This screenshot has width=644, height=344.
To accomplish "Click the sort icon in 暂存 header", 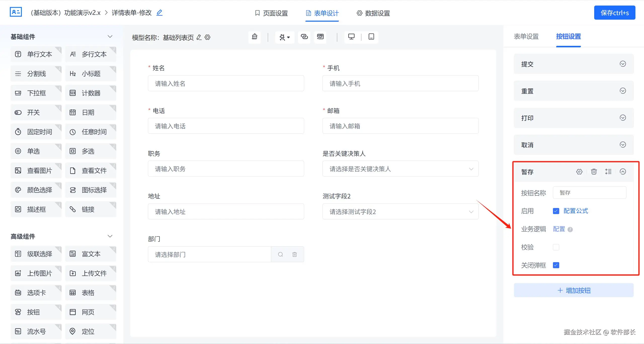I will [608, 172].
